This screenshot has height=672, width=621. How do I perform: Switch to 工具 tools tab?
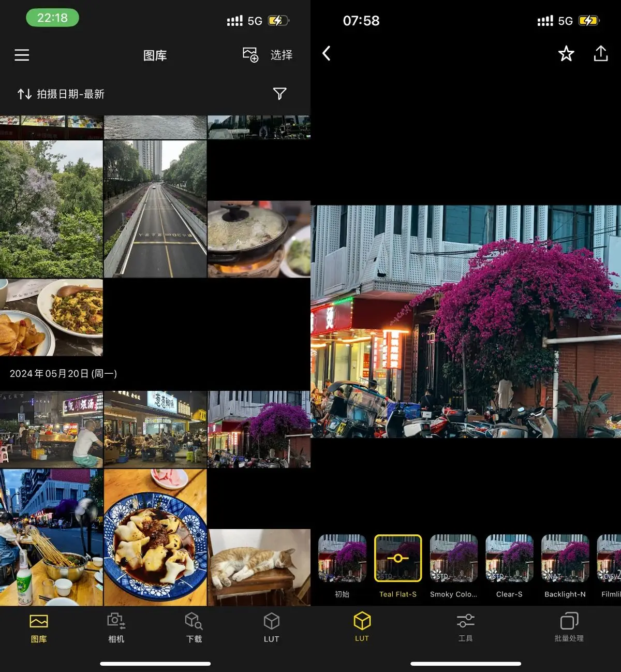tap(465, 627)
